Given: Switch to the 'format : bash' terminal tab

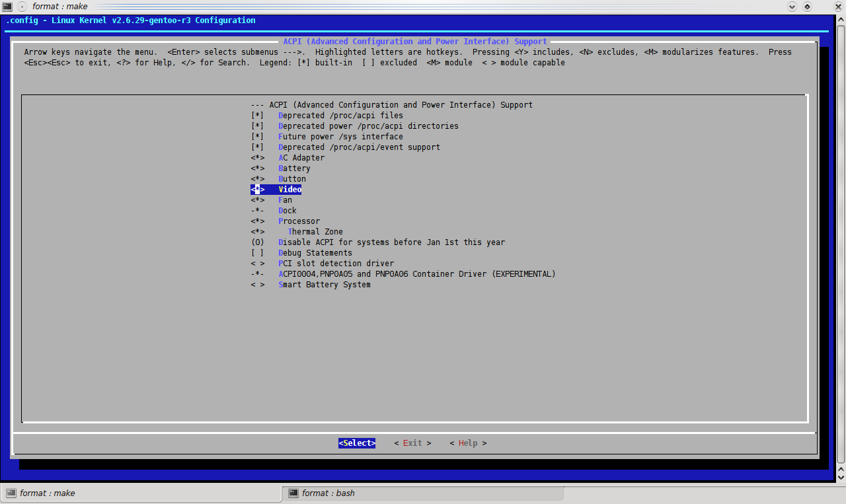Looking at the screenshot, I should pyautogui.click(x=423, y=493).
